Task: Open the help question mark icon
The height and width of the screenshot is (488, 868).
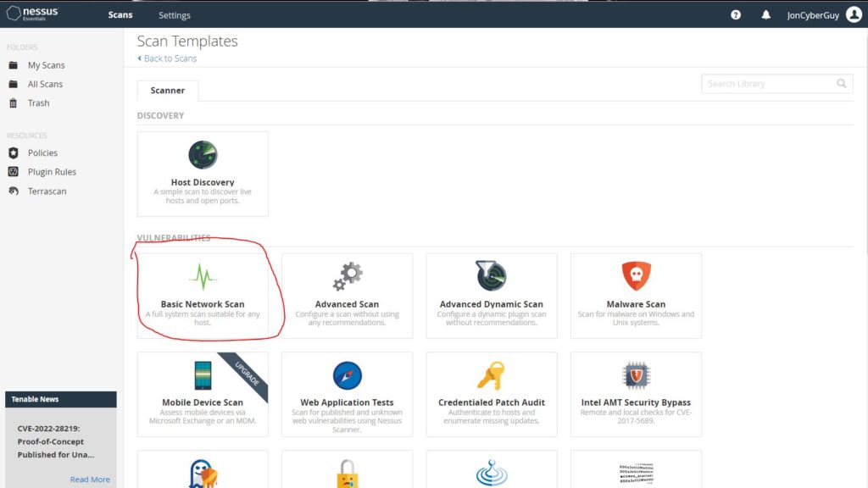Action: coord(736,15)
